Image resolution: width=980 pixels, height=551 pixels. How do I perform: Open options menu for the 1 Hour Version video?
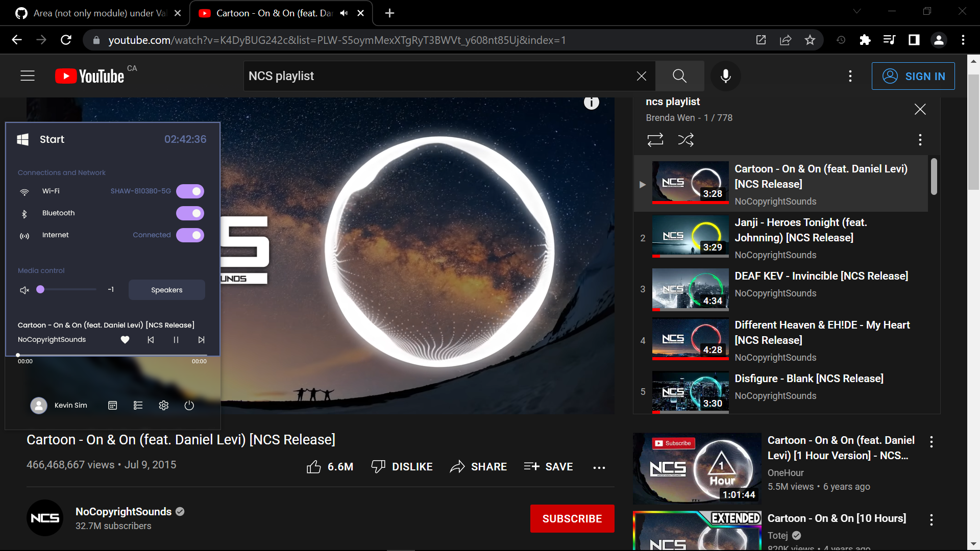[932, 442]
